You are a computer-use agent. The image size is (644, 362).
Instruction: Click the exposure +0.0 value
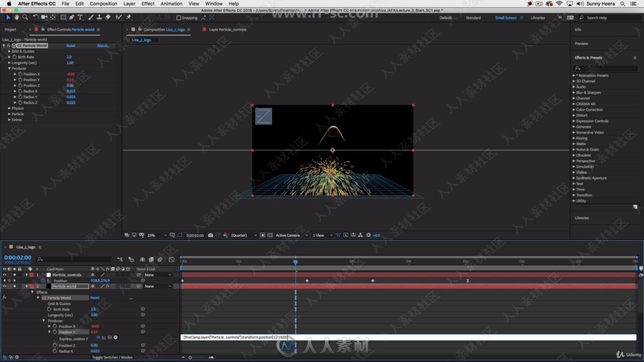(376, 235)
